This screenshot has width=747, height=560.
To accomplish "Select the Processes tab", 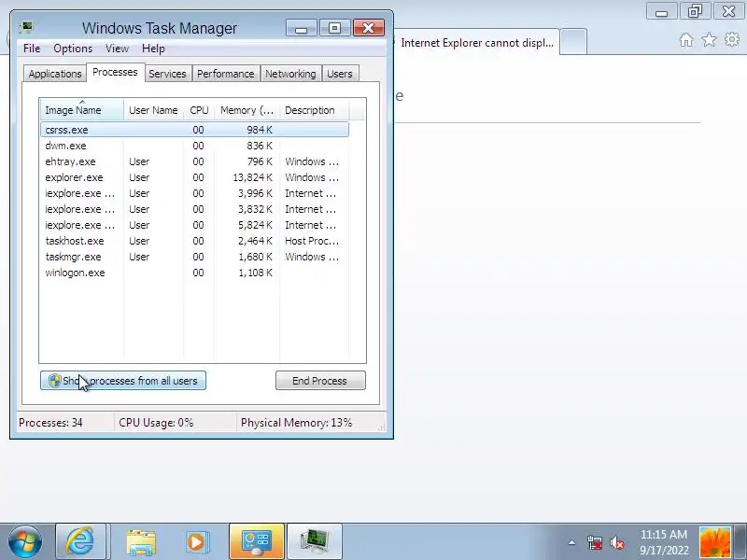I will pyautogui.click(x=115, y=72).
